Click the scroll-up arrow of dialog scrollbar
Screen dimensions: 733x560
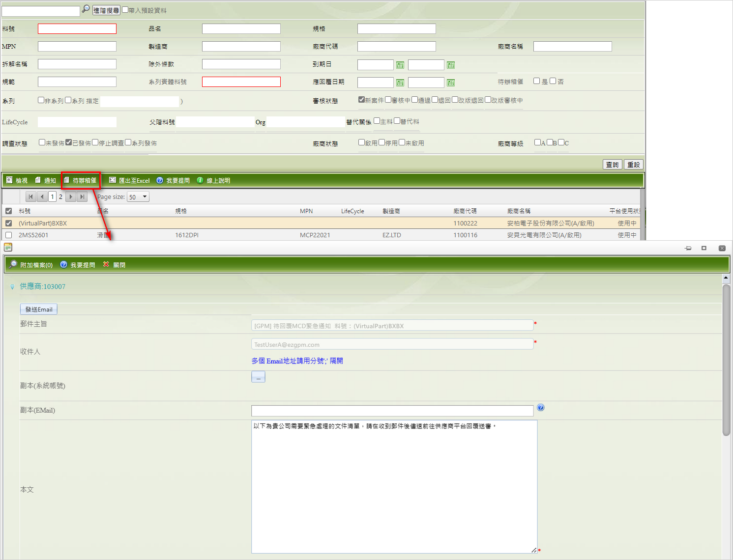726,279
